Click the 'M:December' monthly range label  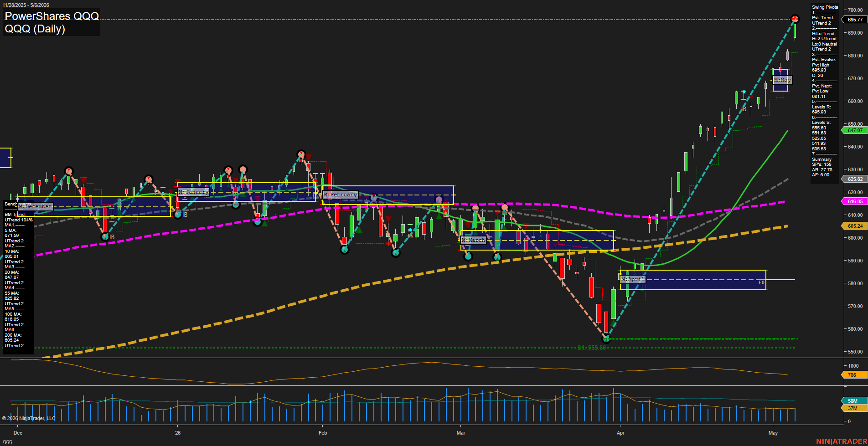(36, 206)
